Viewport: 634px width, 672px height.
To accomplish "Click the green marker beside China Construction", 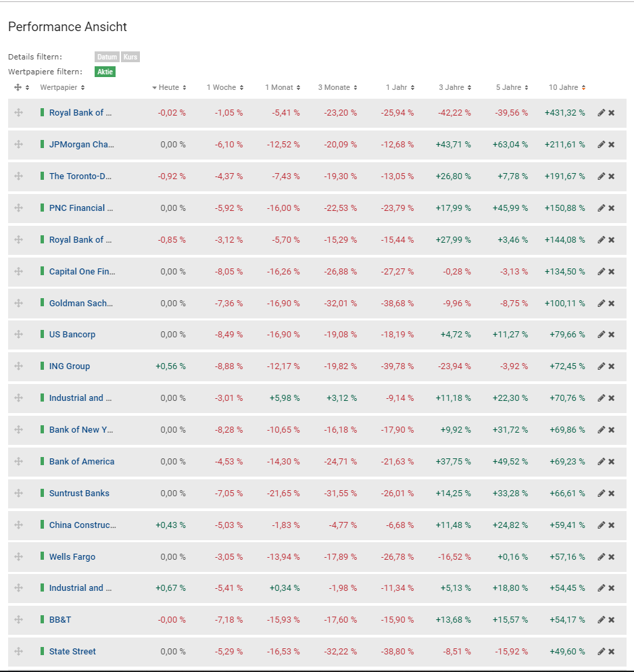I will 42,525.
